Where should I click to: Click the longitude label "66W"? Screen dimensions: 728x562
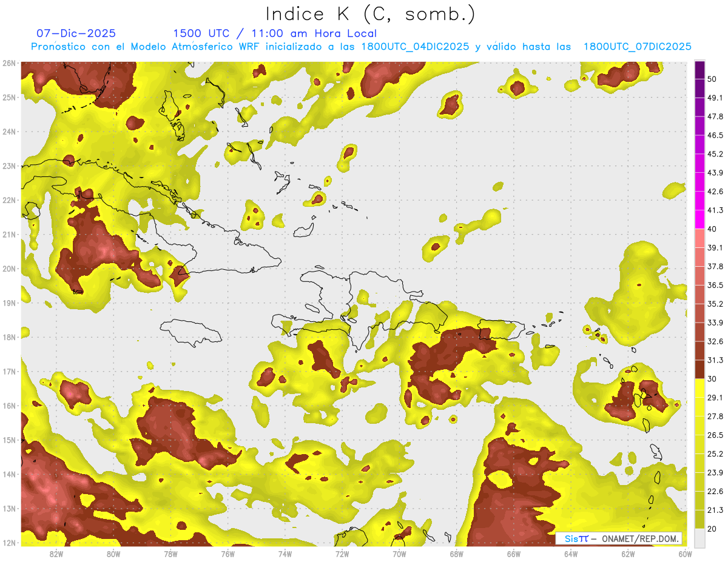[513, 554]
